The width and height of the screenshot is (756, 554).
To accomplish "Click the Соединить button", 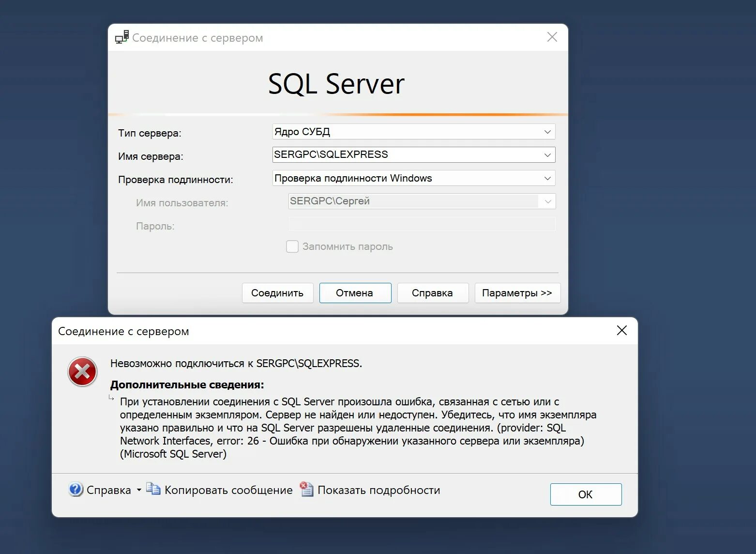I will click(x=277, y=292).
